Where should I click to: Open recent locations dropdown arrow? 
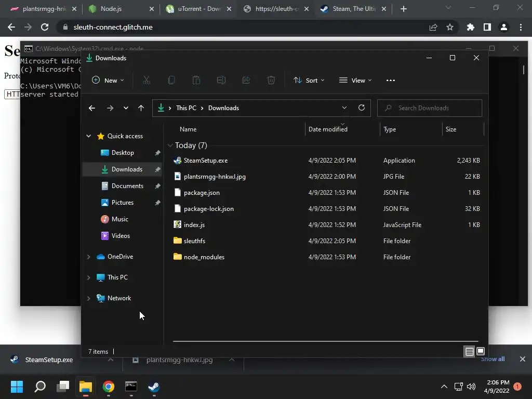click(126, 108)
